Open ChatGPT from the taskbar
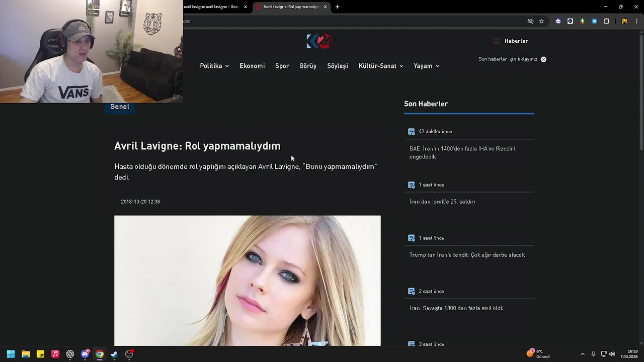This screenshot has width=644, height=362. coord(70,354)
